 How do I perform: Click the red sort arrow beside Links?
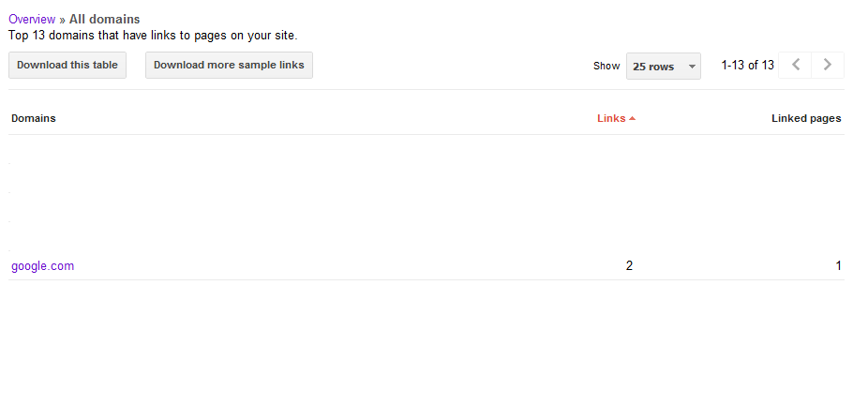click(633, 119)
